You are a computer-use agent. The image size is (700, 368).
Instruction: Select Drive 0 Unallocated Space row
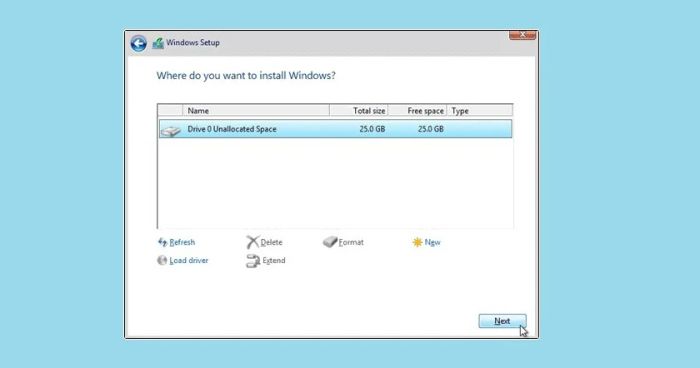[335, 129]
